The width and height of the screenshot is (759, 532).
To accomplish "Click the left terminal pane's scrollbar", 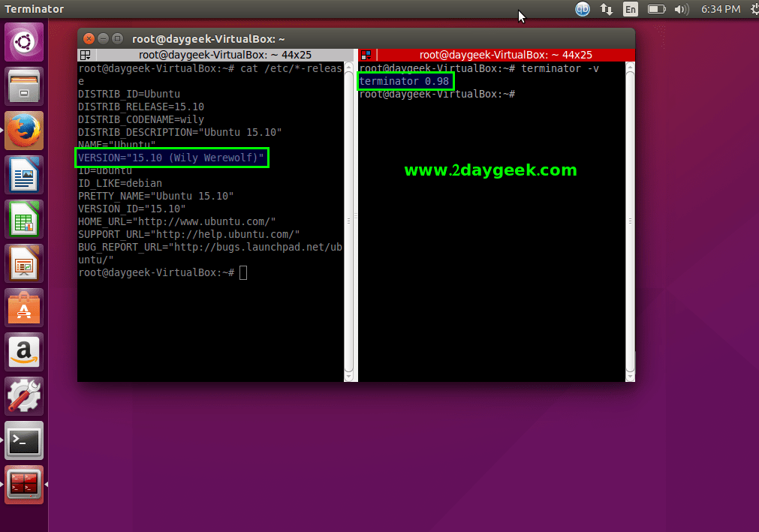I will click(348, 221).
